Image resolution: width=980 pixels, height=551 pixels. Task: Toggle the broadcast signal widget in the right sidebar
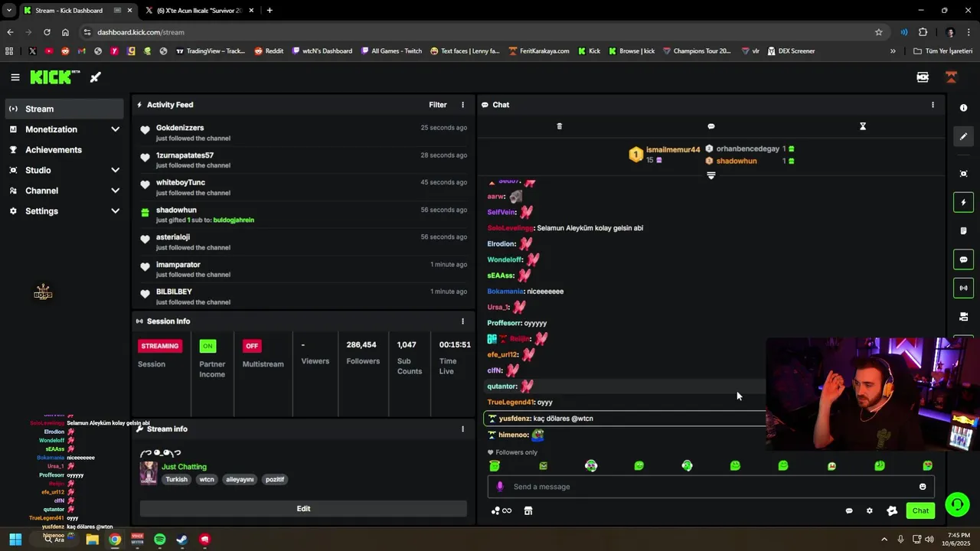(964, 288)
